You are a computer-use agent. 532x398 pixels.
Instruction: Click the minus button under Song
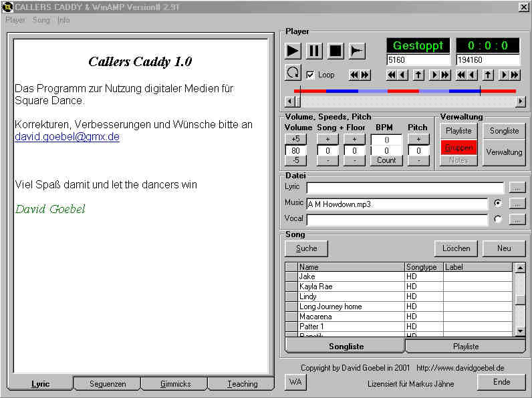pos(327,160)
